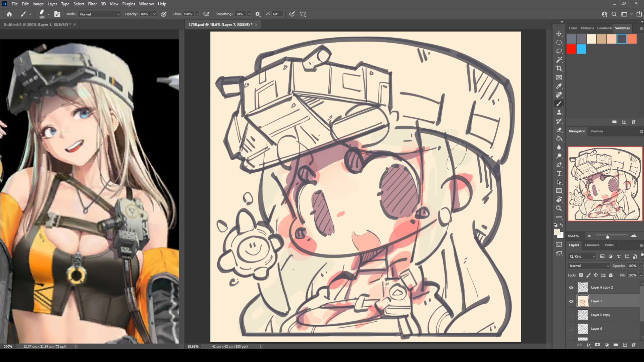Image resolution: width=644 pixels, height=362 pixels.
Task: Add a layer style fx
Action: pos(589,345)
